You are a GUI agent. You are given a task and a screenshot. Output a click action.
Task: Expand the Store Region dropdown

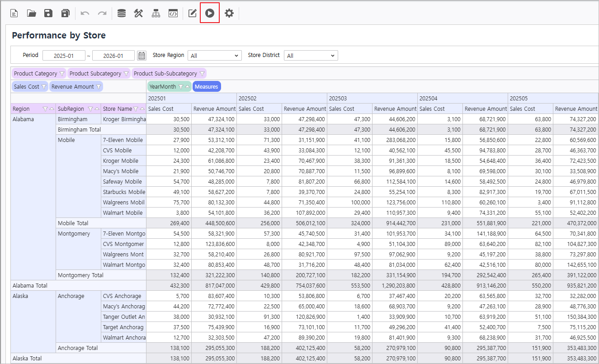[x=215, y=56]
